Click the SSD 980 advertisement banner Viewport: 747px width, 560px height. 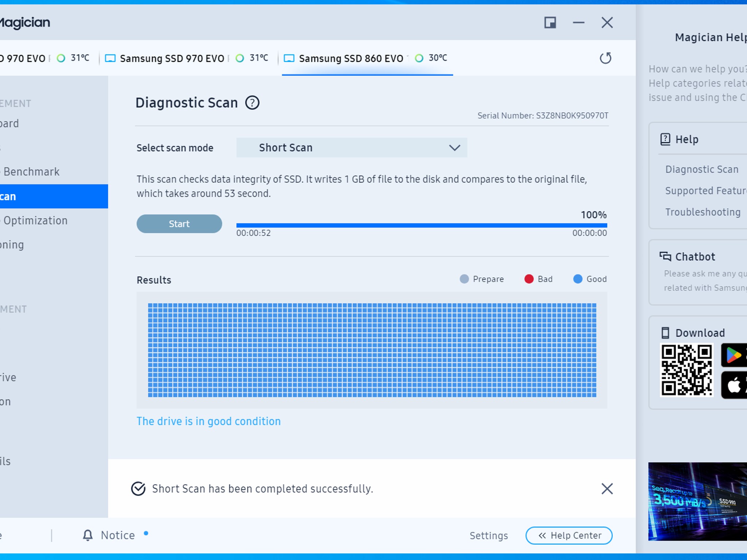coord(697,501)
